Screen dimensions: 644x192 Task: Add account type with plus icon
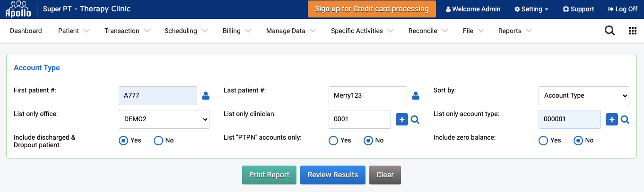coord(611,120)
